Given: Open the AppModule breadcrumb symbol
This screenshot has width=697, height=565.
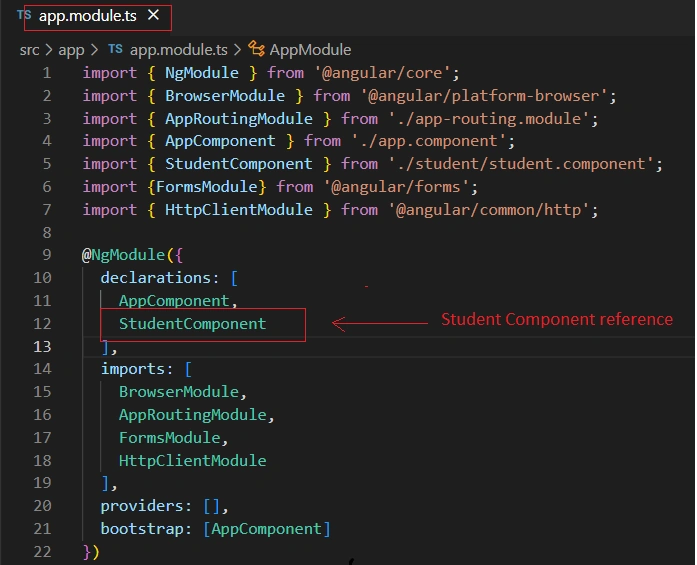Looking at the screenshot, I should 310,50.
